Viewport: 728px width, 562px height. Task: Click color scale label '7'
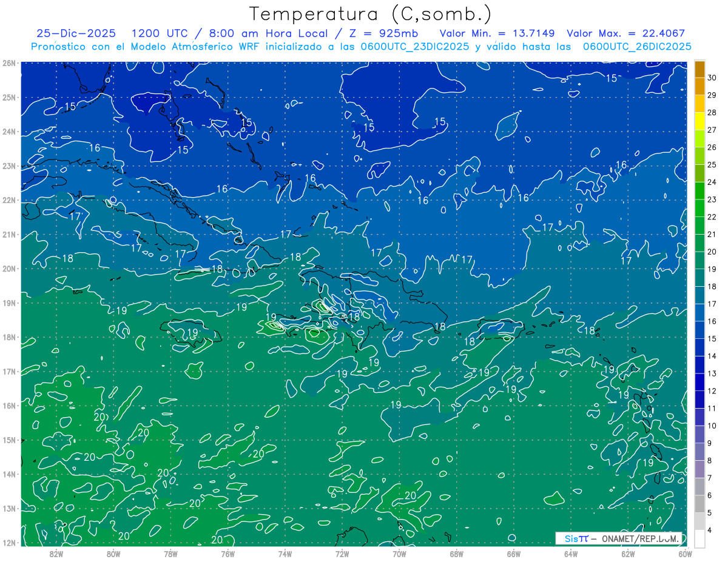(710, 478)
